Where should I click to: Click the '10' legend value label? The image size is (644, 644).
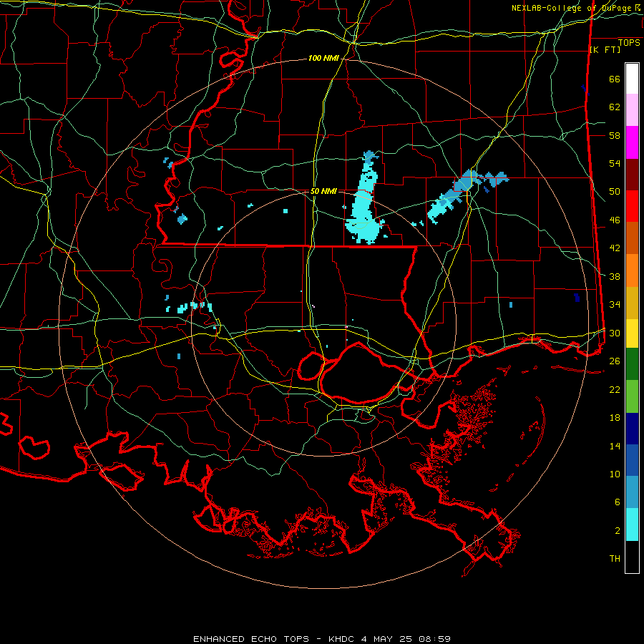tap(615, 474)
